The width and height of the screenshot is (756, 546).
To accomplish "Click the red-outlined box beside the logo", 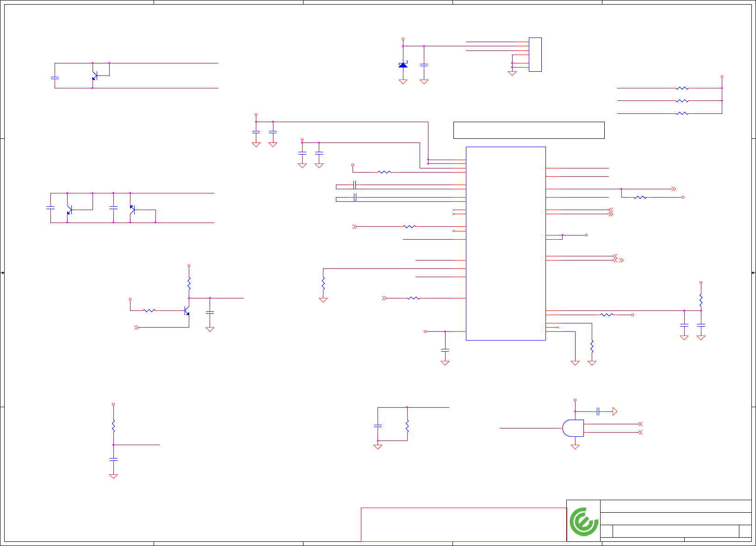I will 464,524.
